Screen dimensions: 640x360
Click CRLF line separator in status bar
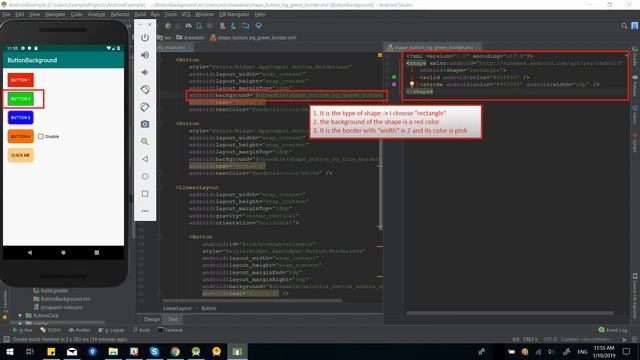[530, 339]
